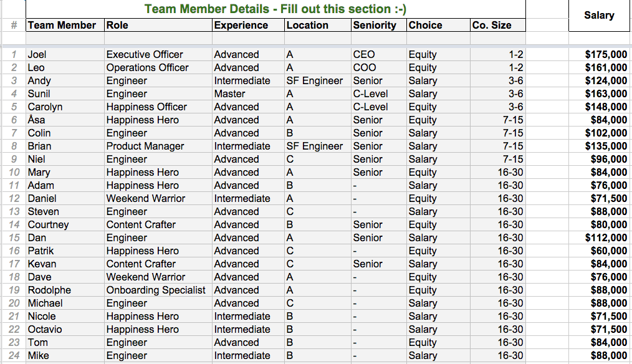Screen dimensions: 632x364
Task: Select Andy's SF Engineer location cell
Action: 315,80
